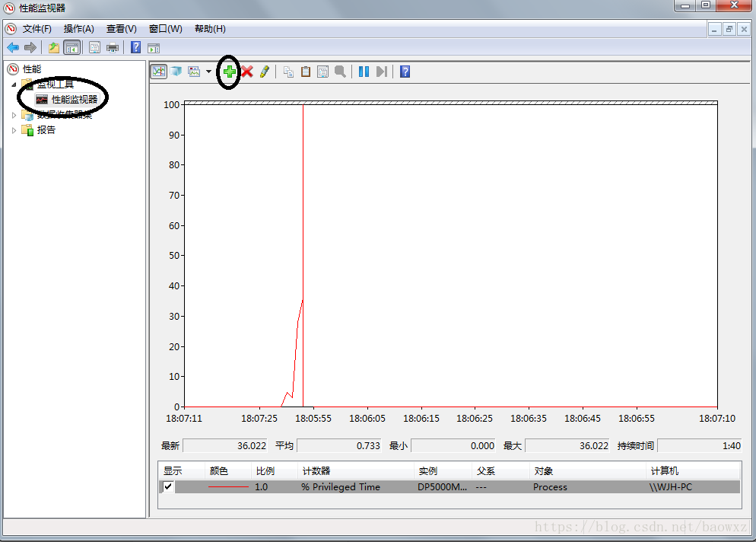Image resolution: width=756 pixels, height=542 pixels.
Task: Paste counter list with the clipboard icon
Action: pos(305,72)
